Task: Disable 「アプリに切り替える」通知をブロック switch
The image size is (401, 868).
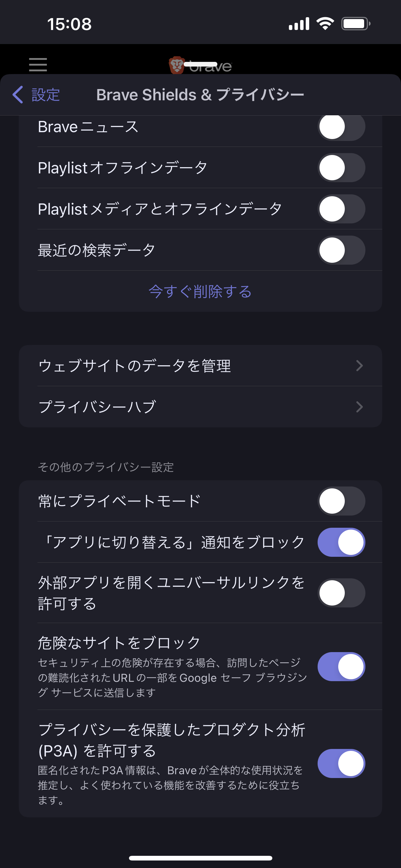Action: click(341, 542)
